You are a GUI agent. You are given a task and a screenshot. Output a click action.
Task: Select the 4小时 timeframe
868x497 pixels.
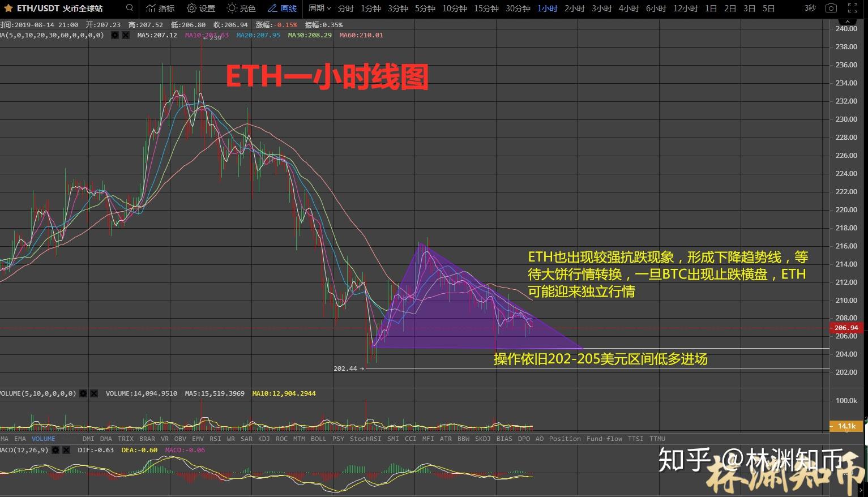point(629,8)
